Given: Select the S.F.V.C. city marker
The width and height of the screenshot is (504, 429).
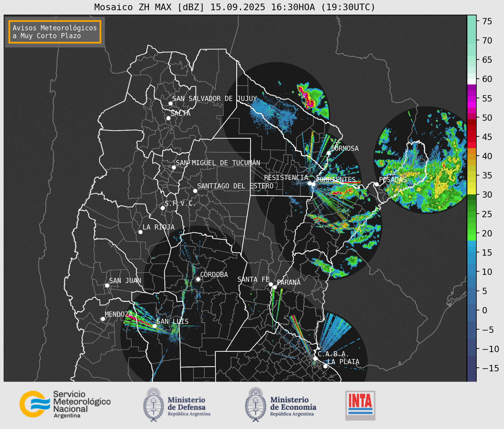Looking at the screenshot, I should click(163, 208).
